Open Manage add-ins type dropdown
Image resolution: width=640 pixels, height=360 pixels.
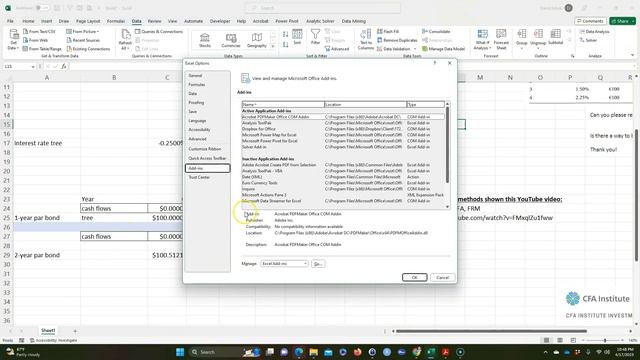(x=284, y=264)
